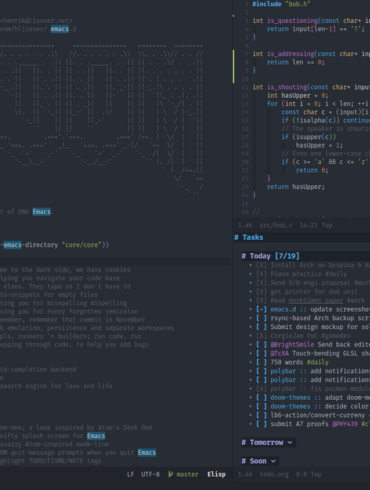Click highlighted Emacs after 'when you quit'
Screen dimensions: 370x490
click(147, 452)
